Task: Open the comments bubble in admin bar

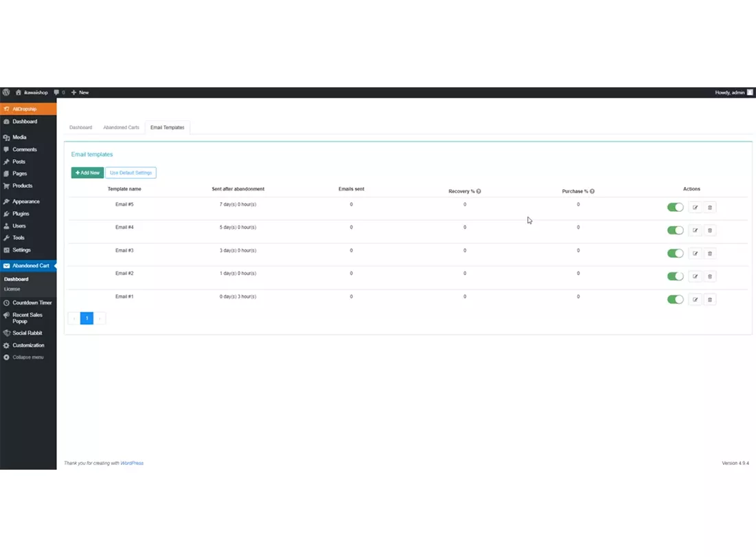Action: pyautogui.click(x=59, y=92)
